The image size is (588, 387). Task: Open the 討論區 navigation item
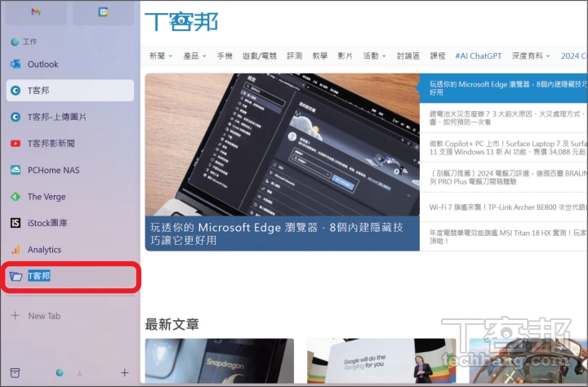(408, 56)
